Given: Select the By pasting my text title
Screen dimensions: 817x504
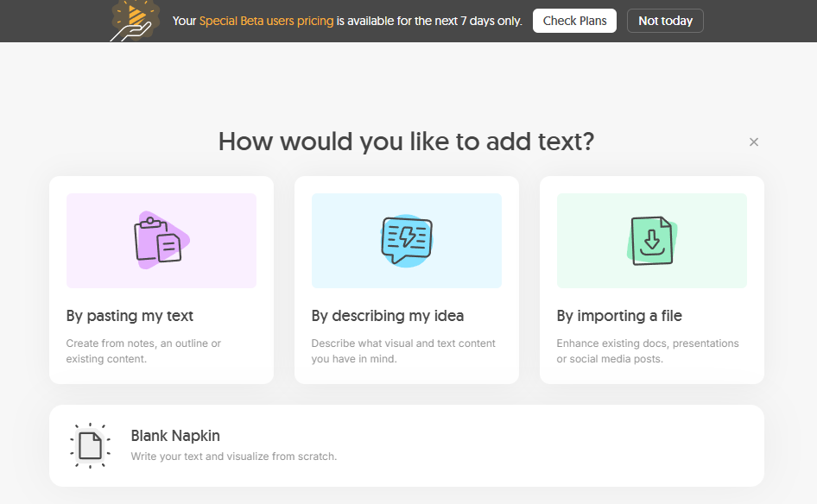Looking at the screenshot, I should (130, 316).
